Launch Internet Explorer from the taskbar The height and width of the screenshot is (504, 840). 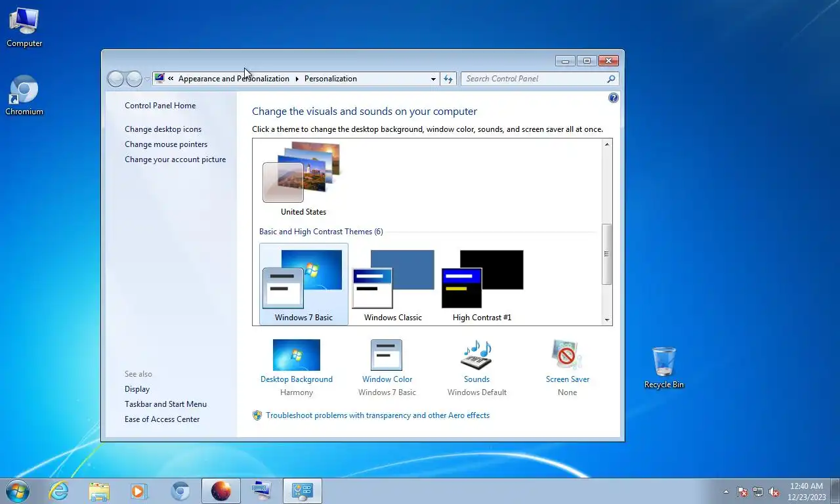[58, 491]
